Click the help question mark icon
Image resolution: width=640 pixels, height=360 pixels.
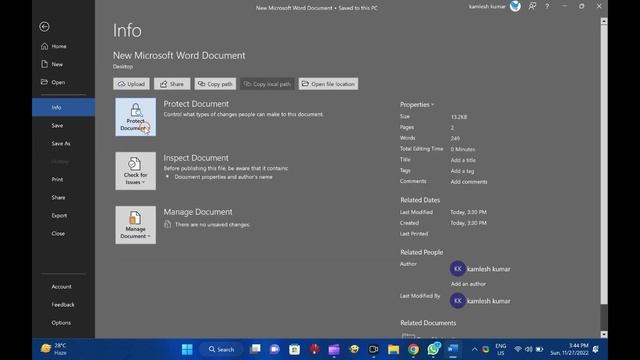(547, 6)
